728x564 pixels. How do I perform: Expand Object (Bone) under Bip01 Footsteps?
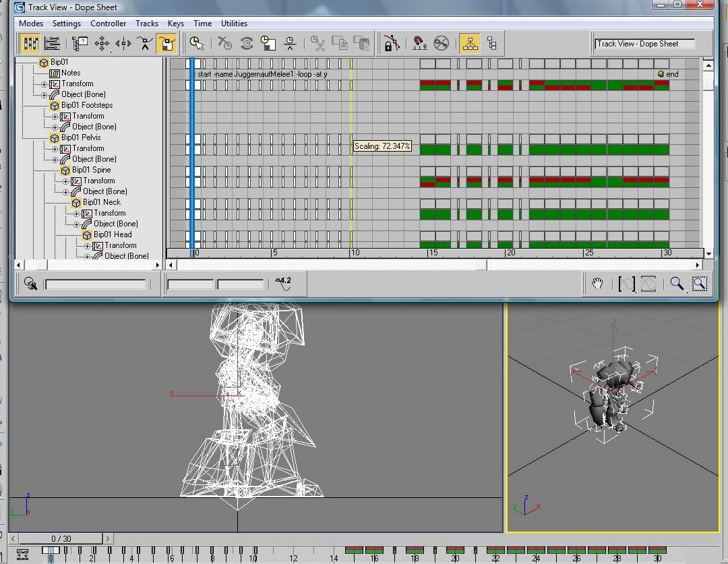55,127
